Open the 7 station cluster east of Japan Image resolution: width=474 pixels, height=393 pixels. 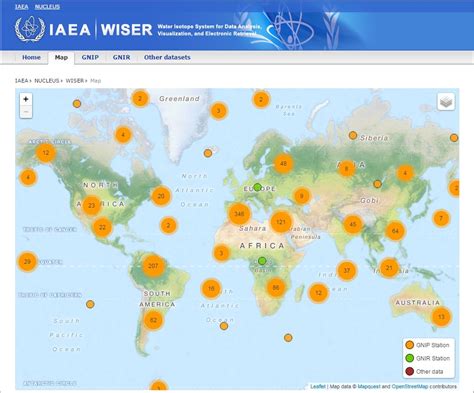click(441, 219)
